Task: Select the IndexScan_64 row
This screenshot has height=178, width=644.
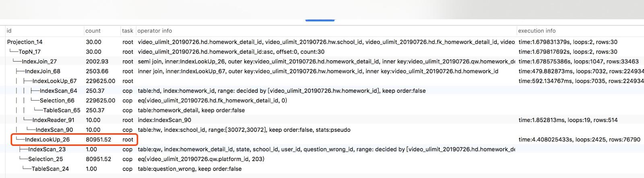Action: click(x=58, y=91)
